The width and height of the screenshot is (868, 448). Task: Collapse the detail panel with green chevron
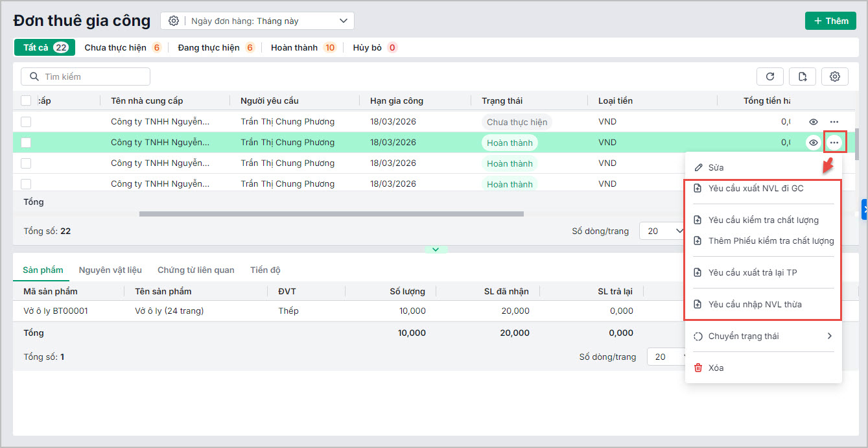pos(436,250)
